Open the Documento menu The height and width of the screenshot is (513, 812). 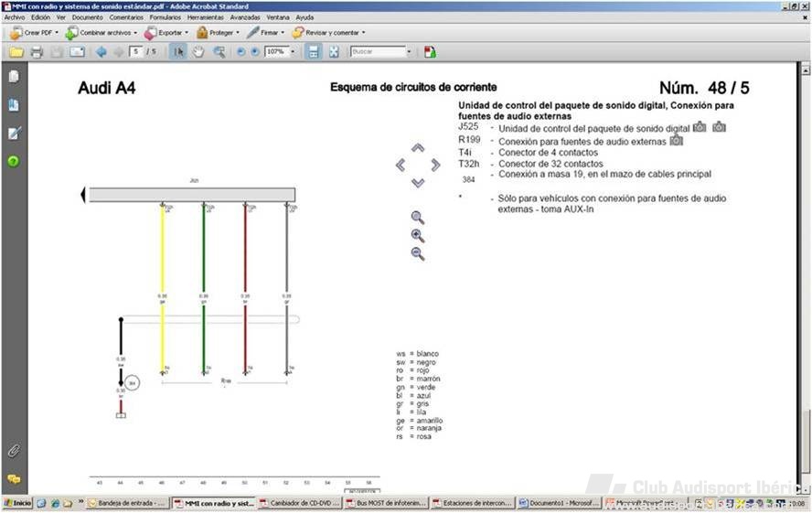88,17
